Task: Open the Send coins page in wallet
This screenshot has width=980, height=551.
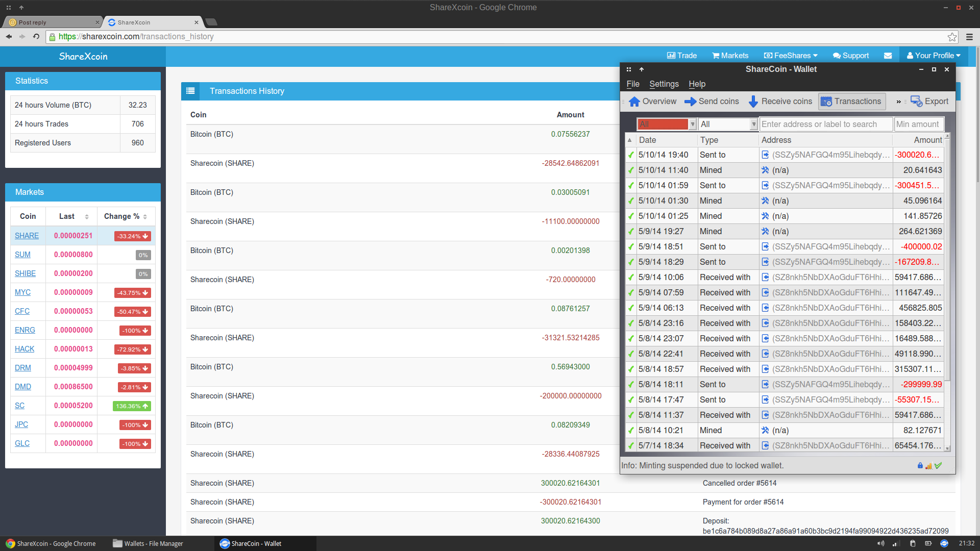Action: 712,102
